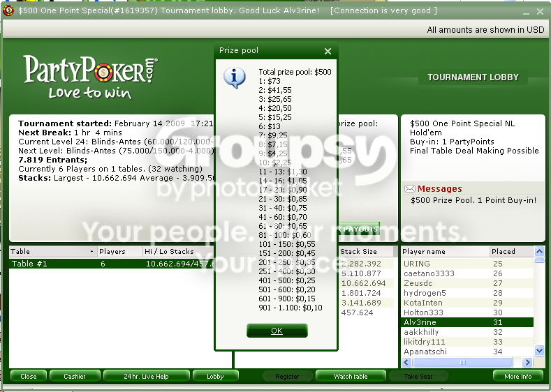Select player Apanatschi

pos(467,352)
